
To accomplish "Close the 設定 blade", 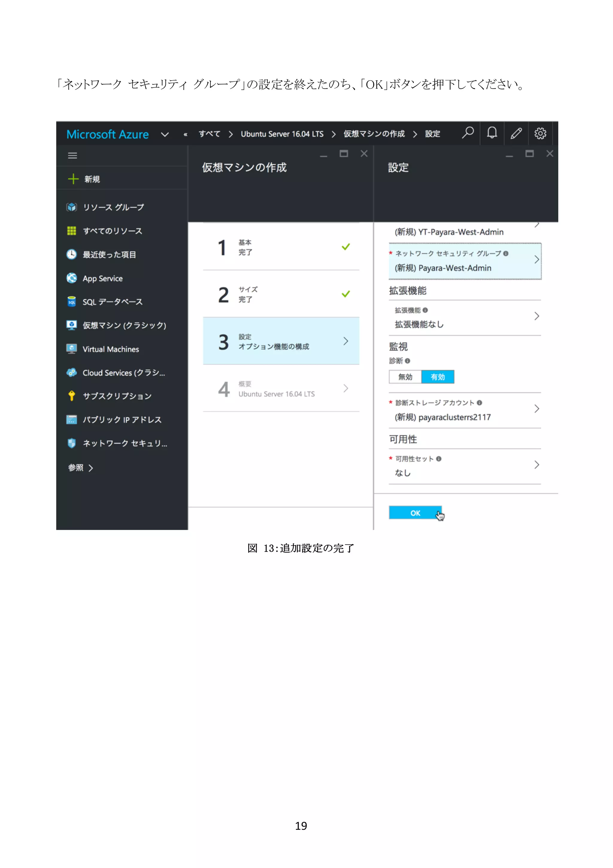I will point(550,153).
